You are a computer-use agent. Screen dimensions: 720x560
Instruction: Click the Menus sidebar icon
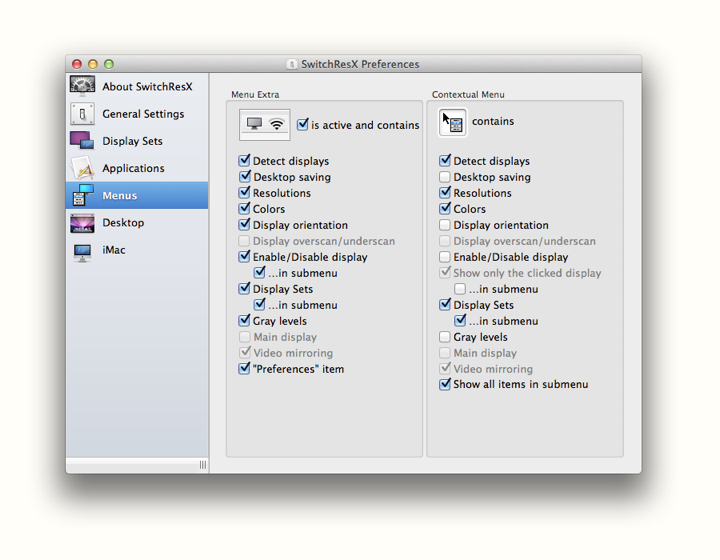tap(83, 195)
